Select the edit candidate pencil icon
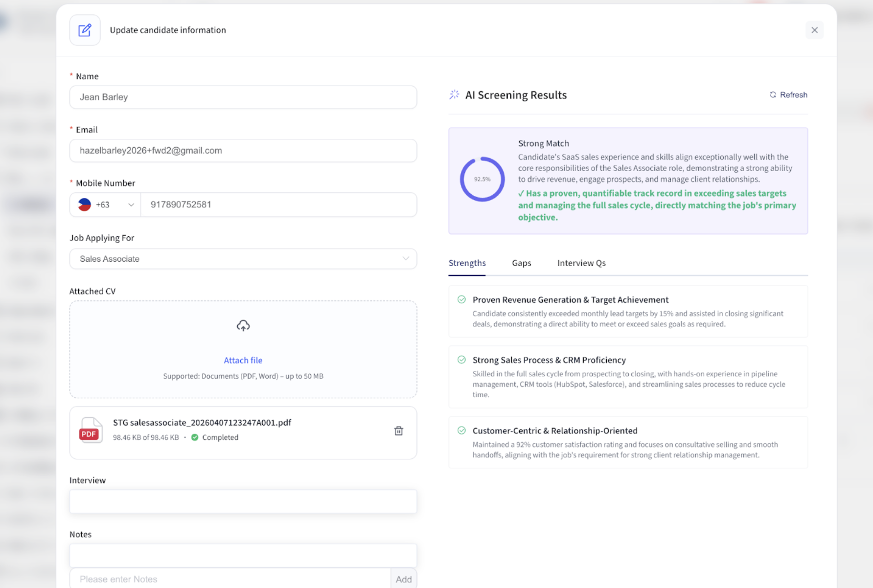 (85, 30)
